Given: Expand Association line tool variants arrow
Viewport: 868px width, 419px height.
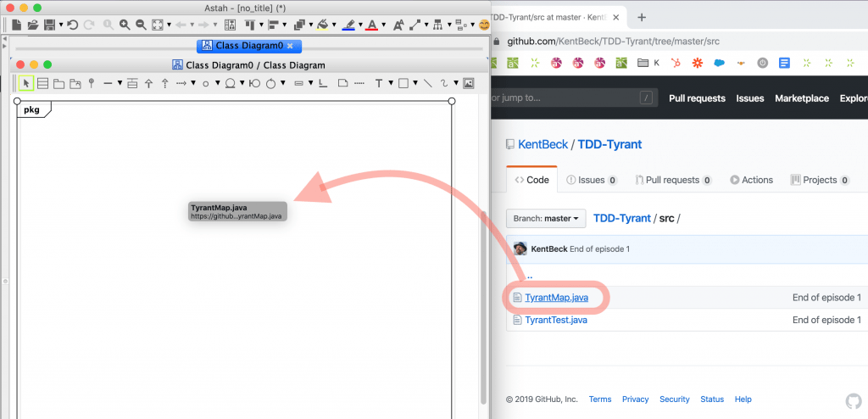Looking at the screenshot, I should tap(120, 83).
